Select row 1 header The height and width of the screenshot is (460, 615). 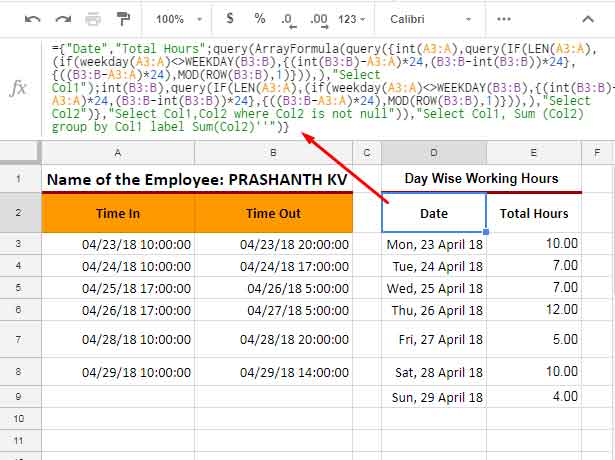pyautogui.click(x=19, y=179)
